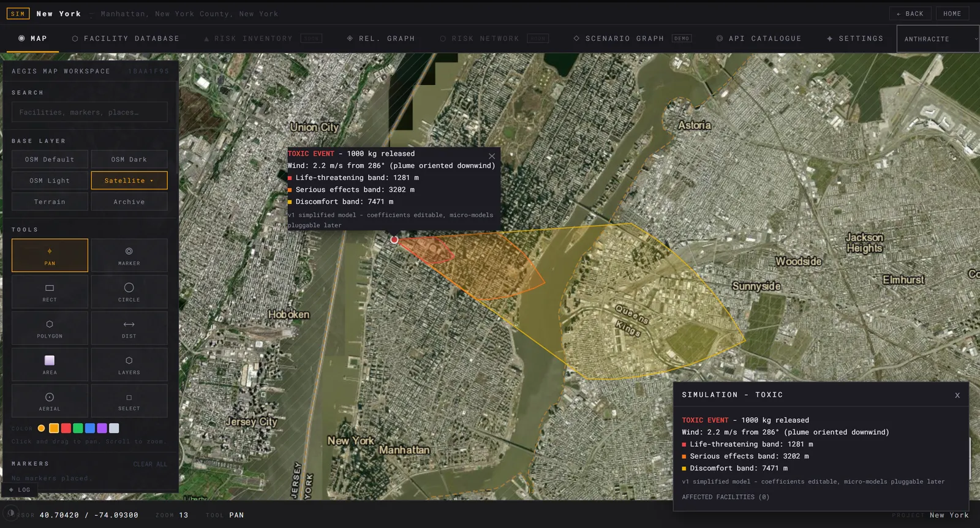The height and width of the screenshot is (528, 980).
Task: Pick the orange color swatch
Action: [x=54, y=428]
